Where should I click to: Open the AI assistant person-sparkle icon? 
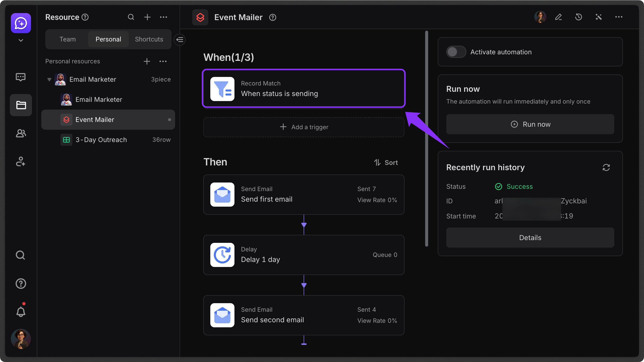coord(21,162)
